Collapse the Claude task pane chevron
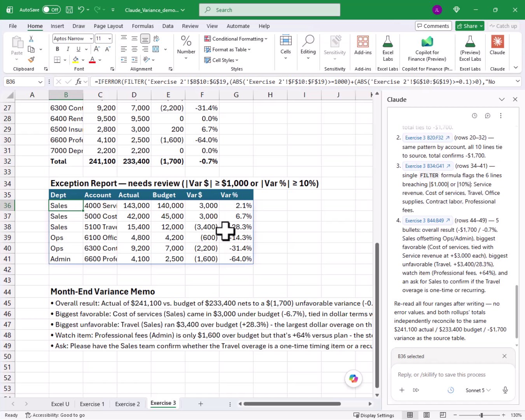The width and height of the screenshot is (525, 420). pos(502,100)
